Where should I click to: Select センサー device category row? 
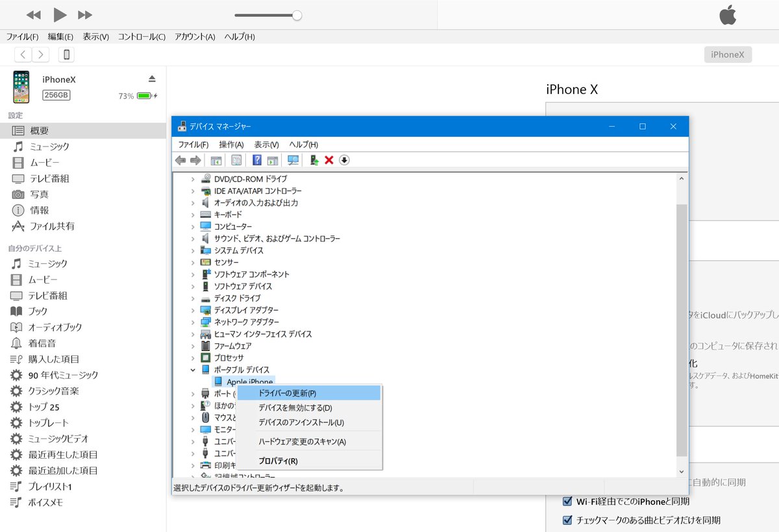219,262
